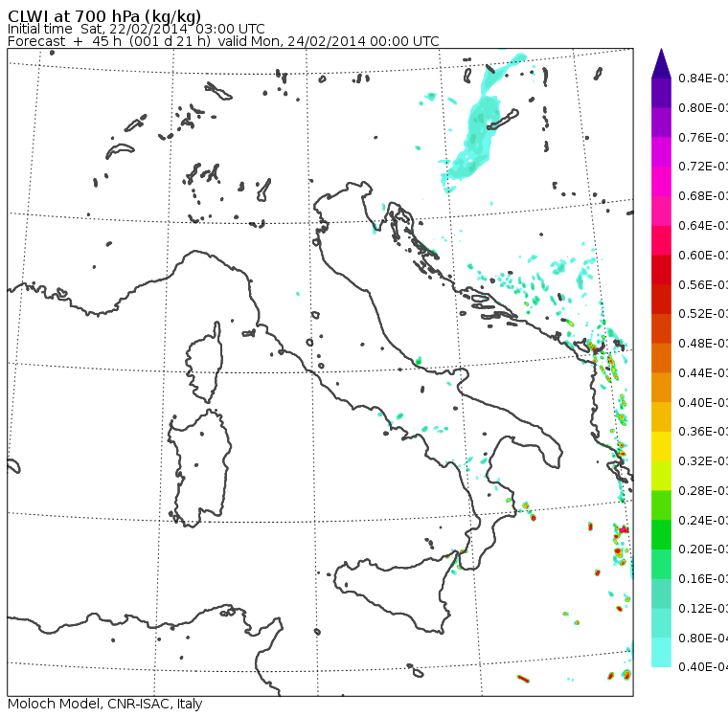The height and width of the screenshot is (717, 728).
Task: Click the island of Sardinia on the map
Action: 199,469
